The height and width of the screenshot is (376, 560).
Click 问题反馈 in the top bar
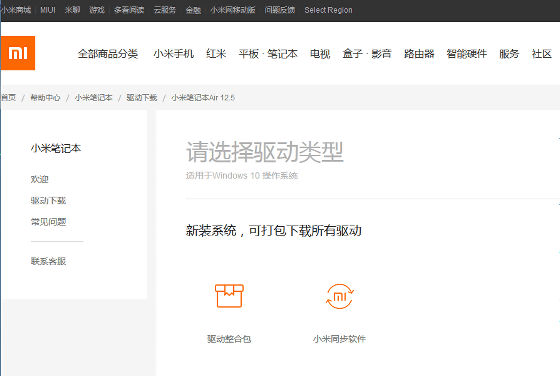pyautogui.click(x=280, y=10)
